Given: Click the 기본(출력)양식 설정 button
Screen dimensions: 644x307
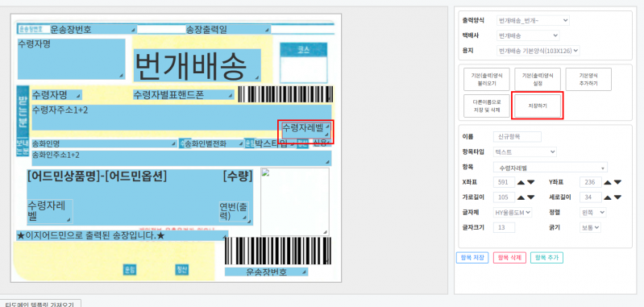Looking at the screenshot, I should (538, 79).
